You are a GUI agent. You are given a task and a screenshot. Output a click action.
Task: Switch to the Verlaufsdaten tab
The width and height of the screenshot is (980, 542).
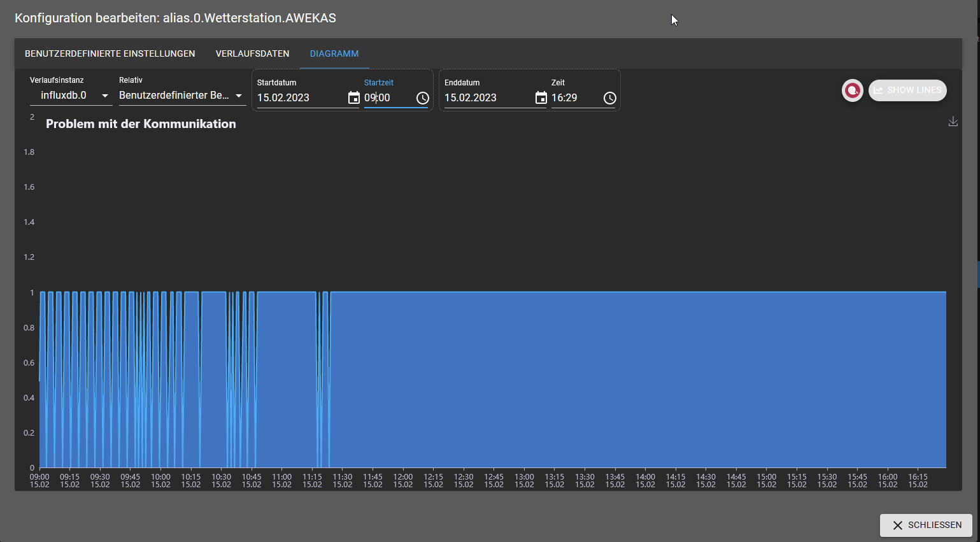point(253,53)
